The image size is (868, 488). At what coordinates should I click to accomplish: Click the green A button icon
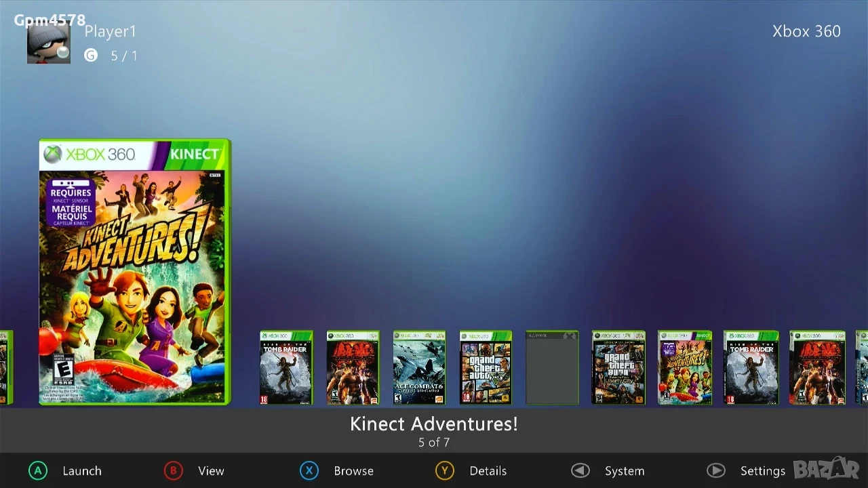38,470
